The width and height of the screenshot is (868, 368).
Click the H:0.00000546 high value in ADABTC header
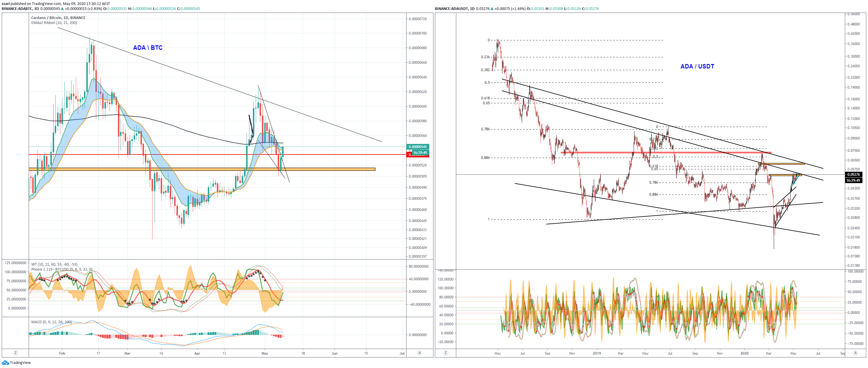[140, 9]
